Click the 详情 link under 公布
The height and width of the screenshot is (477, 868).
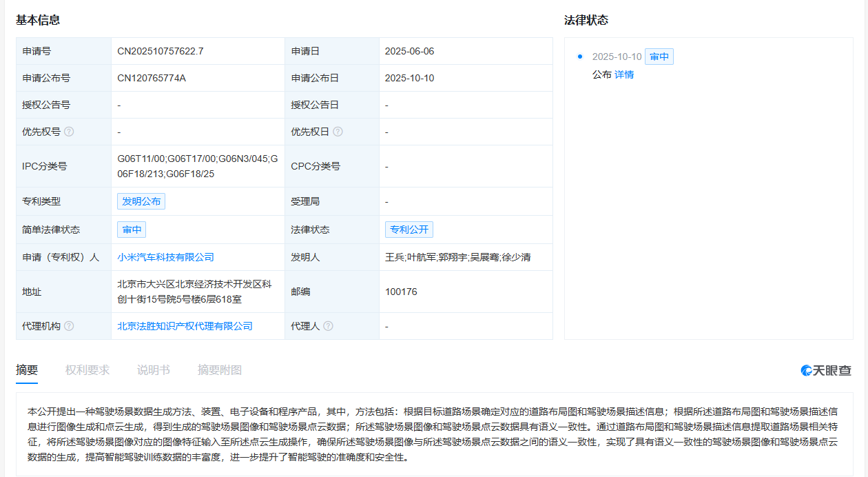coord(624,74)
